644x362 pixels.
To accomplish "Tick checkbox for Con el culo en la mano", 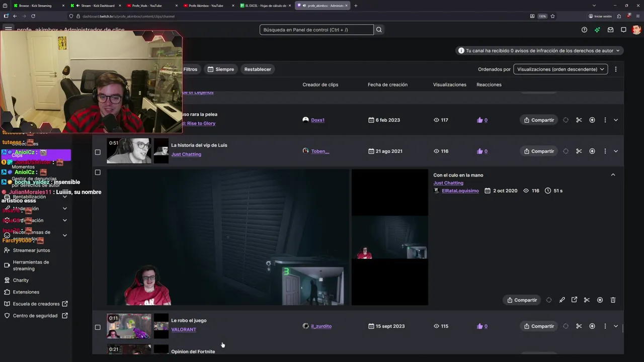I will [98, 172].
